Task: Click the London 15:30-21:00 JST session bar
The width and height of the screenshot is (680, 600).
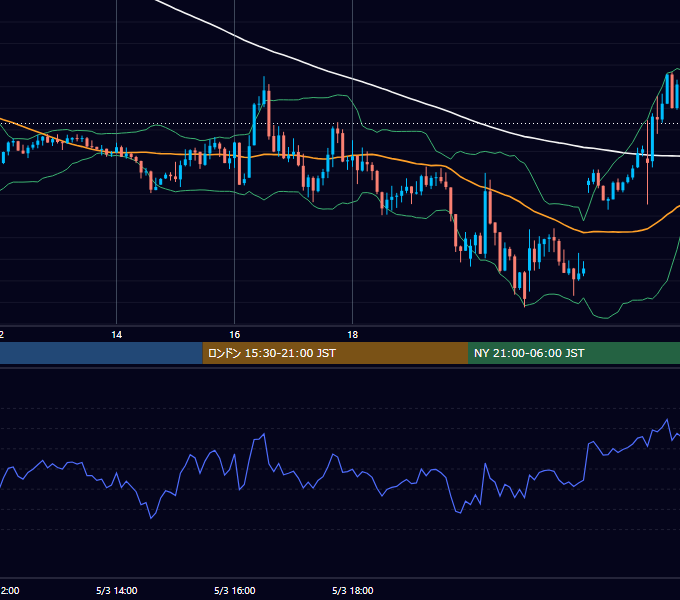Action: pyautogui.click(x=335, y=353)
